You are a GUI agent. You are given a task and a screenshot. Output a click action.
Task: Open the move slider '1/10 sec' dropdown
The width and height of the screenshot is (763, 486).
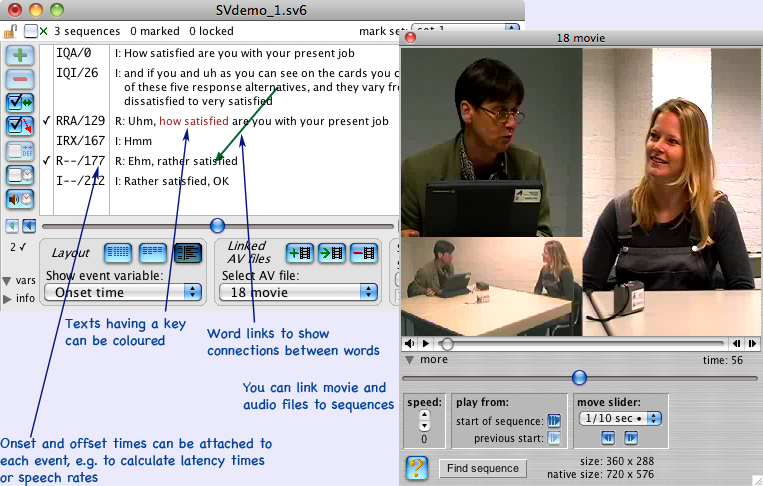[620, 418]
